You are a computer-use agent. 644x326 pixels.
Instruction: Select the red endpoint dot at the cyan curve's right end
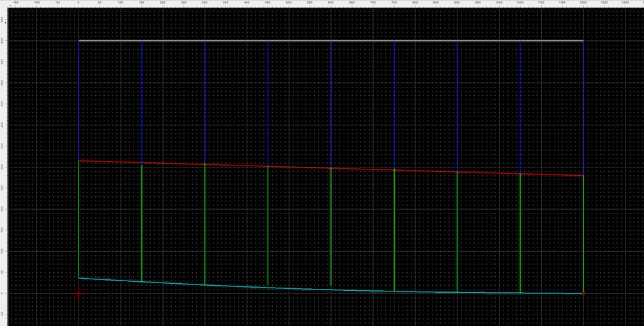tap(583, 294)
